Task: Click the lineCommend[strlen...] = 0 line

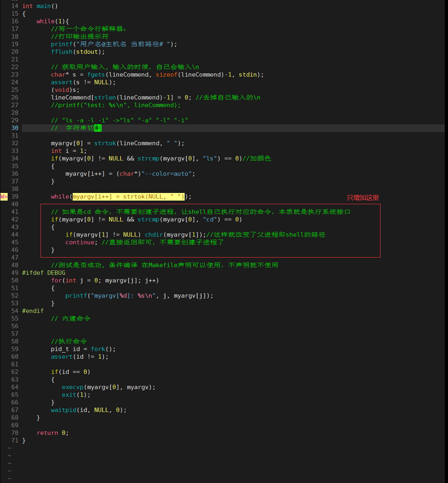Action: [x=121, y=97]
